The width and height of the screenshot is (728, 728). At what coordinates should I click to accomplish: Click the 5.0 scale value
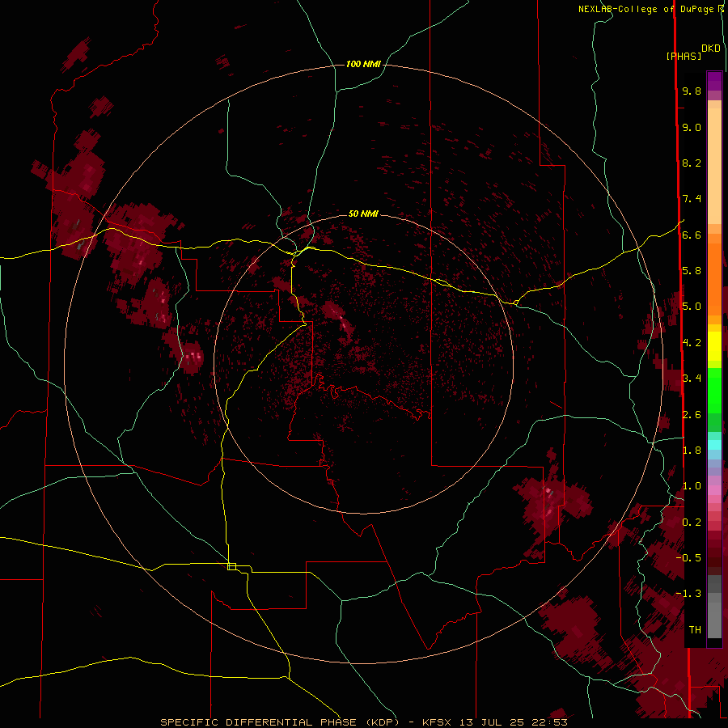692,307
